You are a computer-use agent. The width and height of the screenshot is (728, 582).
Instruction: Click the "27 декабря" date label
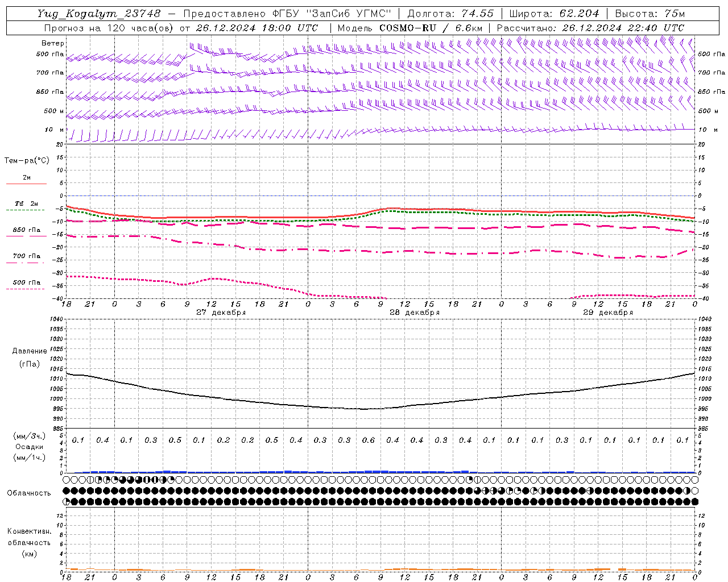pos(221,313)
